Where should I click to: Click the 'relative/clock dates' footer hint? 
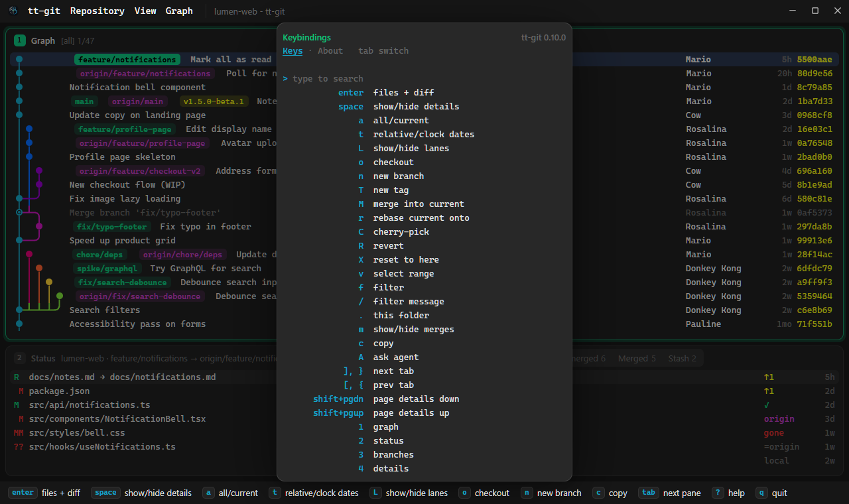tap(314, 493)
